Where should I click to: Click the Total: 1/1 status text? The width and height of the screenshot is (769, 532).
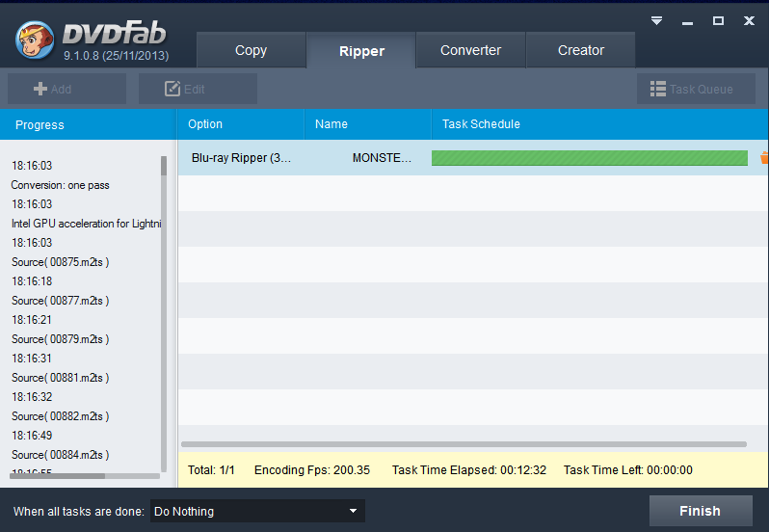[211, 470]
